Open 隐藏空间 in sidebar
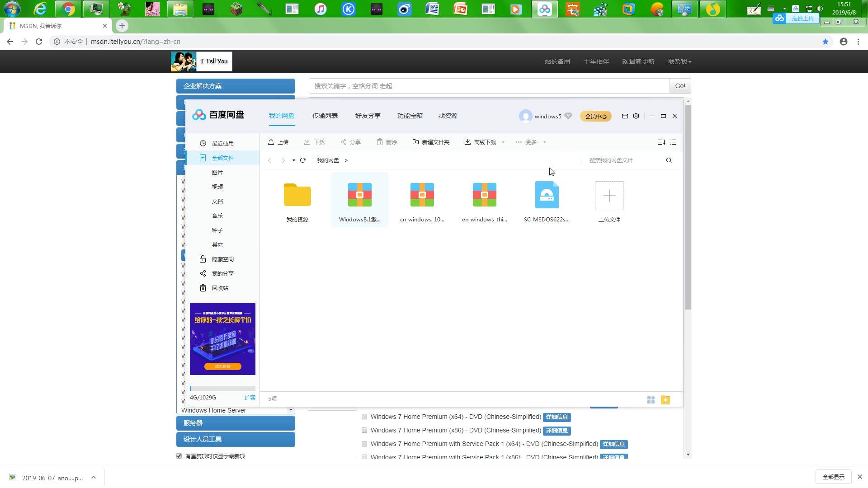This screenshot has height=488, width=868. (x=222, y=259)
